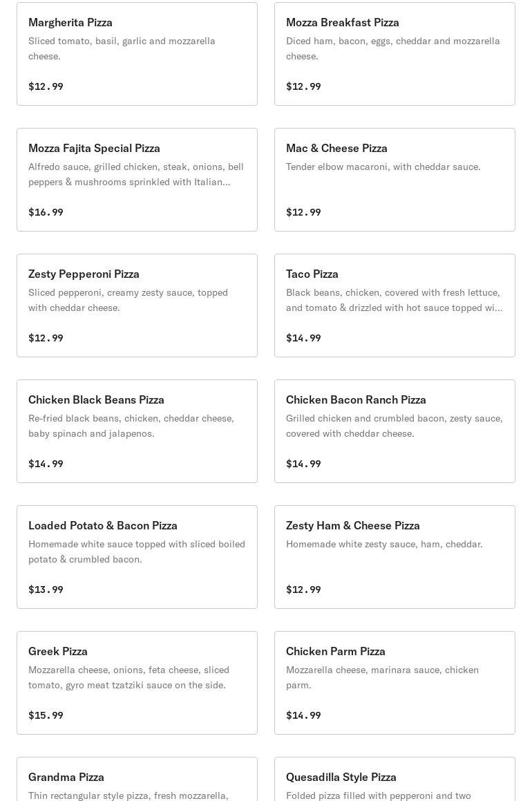Click the $15.99 Greek Pizza price
Image resolution: width=532 pixels, height=801 pixels.
click(46, 715)
